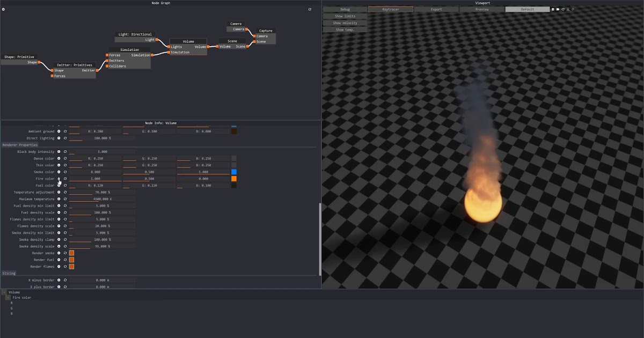Click reset icon for Black body intensity

click(65, 152)
